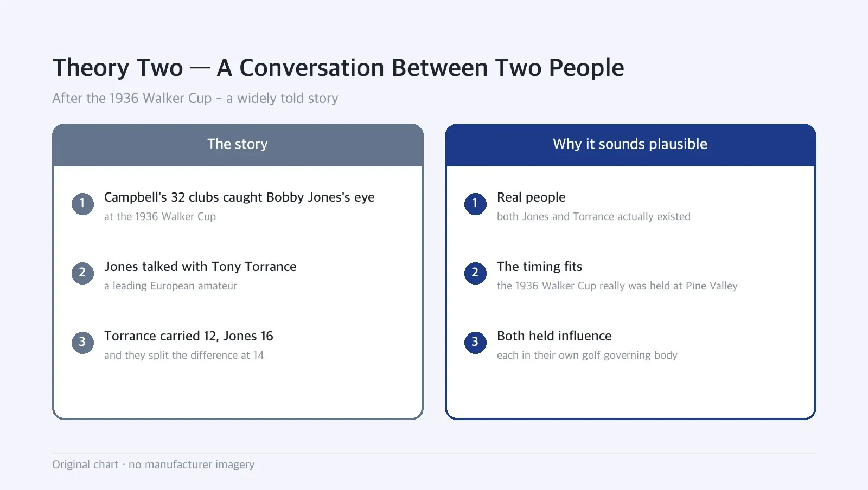Click number 1 badge beside Campbell's 32 clubs
Viewport: 868px width, 490px height.
82,204
